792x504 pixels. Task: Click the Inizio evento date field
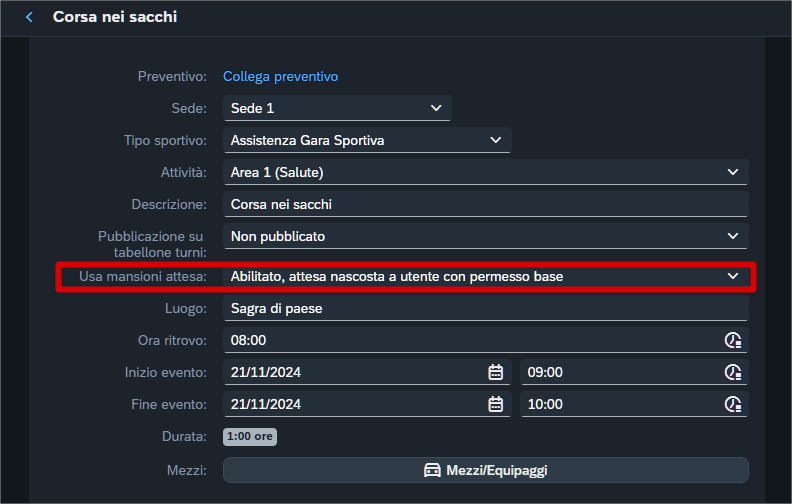click(350, 372)
